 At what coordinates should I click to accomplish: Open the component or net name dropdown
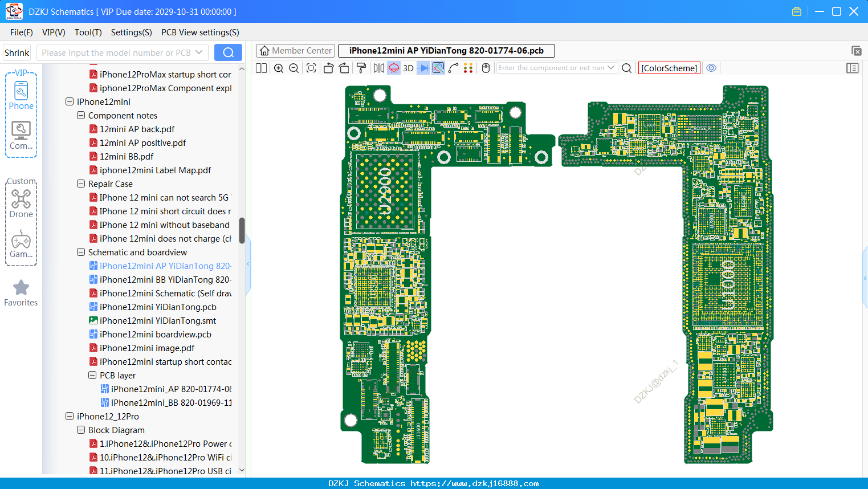coord(611,68)
